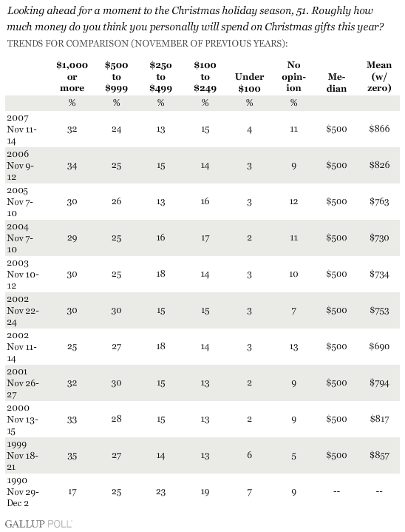The width and height of the screenshot is (405, 532).
Task: Click the "$250 to $499" column header
Action: point(160,77)
